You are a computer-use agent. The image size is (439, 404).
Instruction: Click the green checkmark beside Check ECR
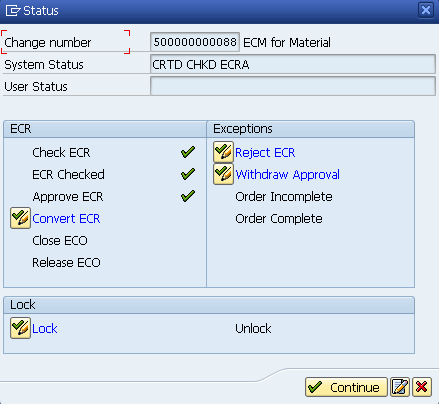click(x=188, y=152)
